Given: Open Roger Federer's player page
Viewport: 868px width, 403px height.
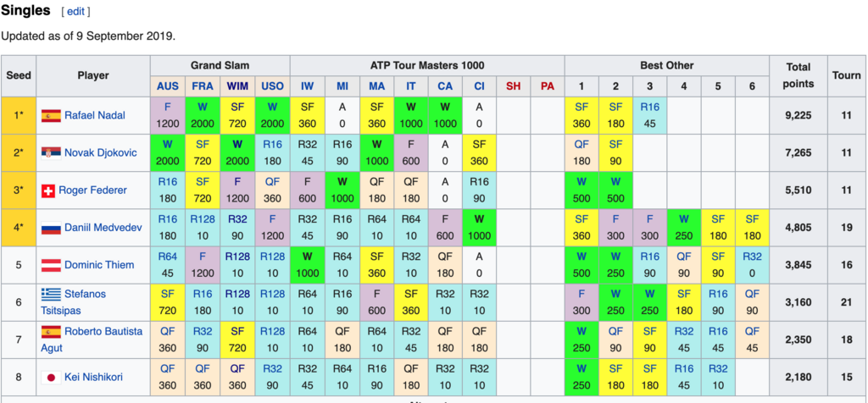Looking at the screenshot, I should point(93,190).
